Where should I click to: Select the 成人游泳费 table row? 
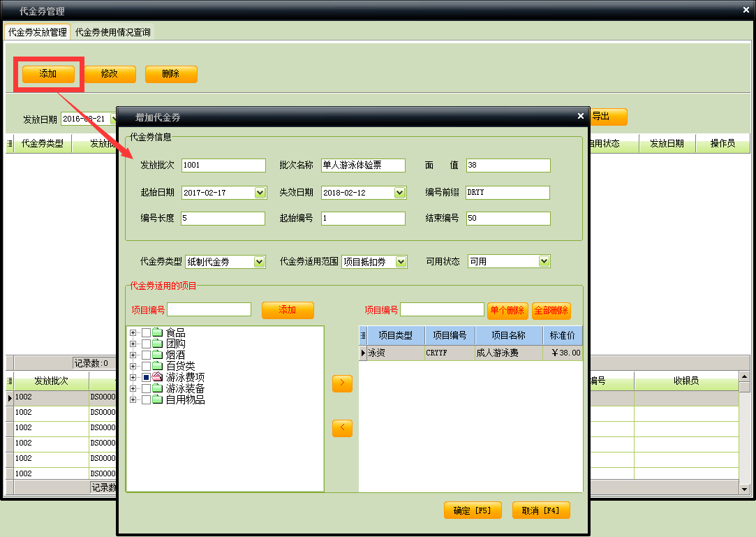click(470, 353)
